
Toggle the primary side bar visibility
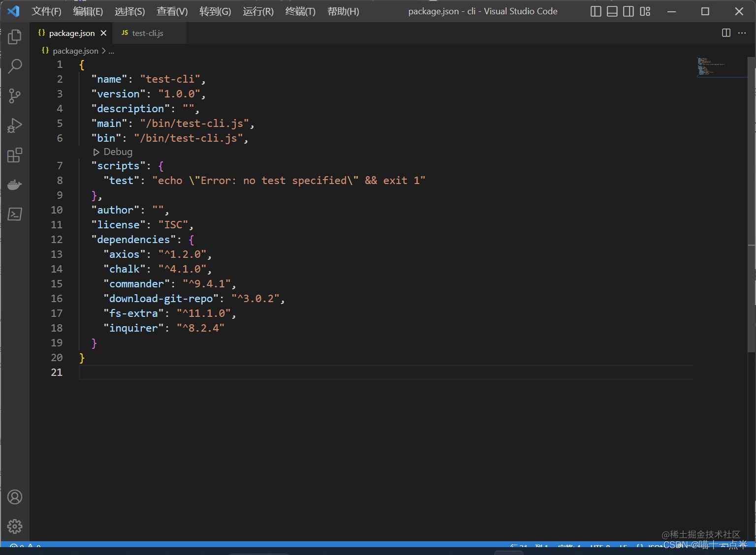(x=596, y=11)
